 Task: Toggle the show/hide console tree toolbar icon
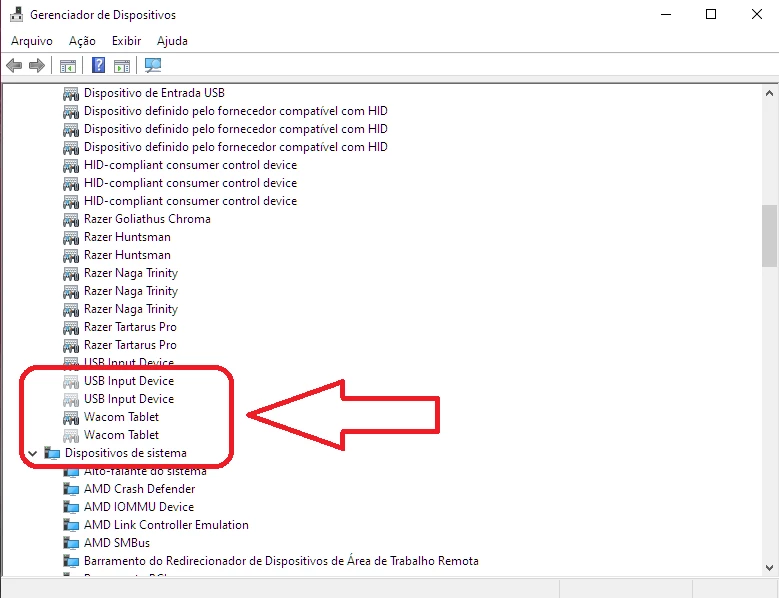coord(68,66)
